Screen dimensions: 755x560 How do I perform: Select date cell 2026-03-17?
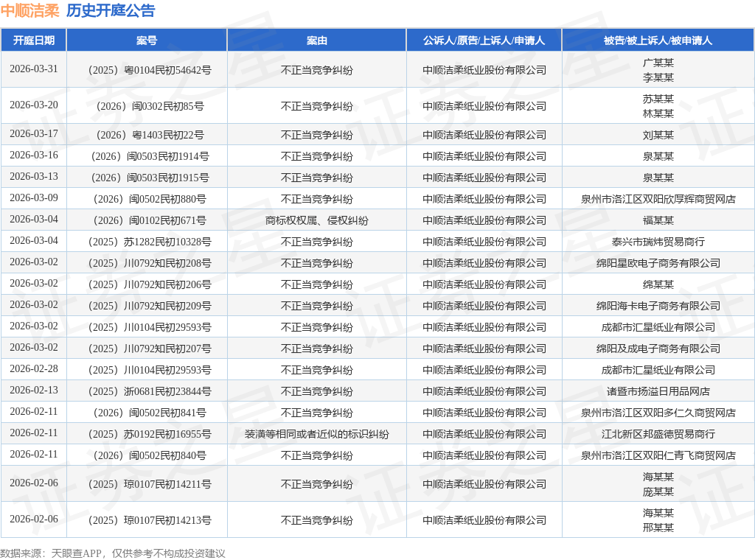pos(34,134)
